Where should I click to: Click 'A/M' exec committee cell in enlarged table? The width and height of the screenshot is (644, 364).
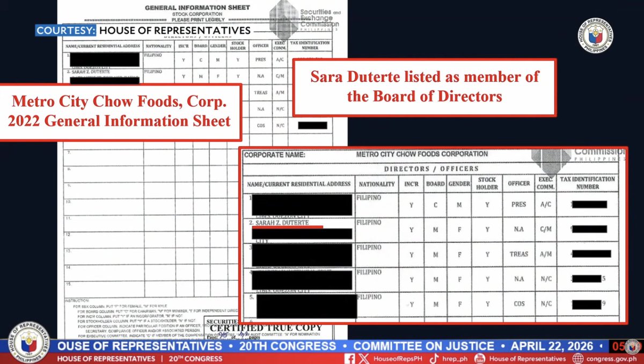coord(545,254)
